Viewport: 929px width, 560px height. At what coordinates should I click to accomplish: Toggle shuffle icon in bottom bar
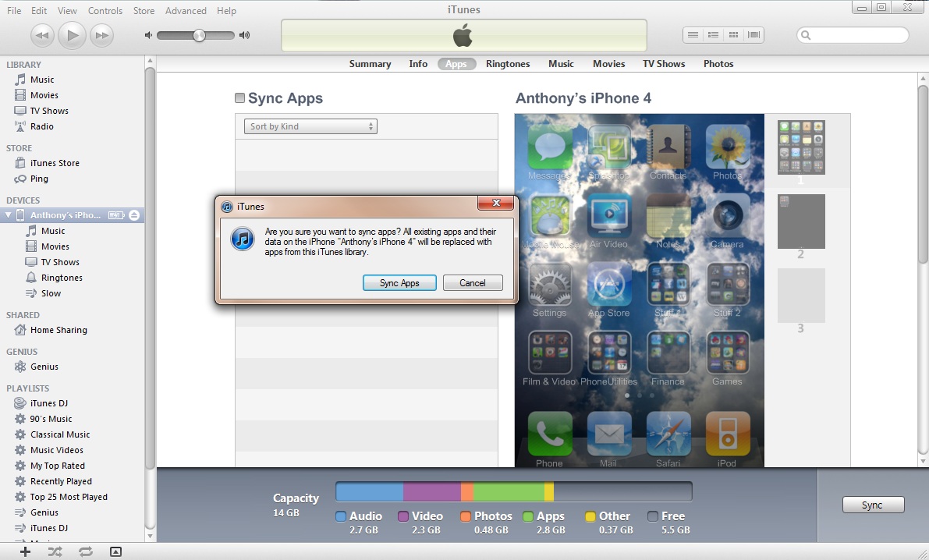point(55,551)
